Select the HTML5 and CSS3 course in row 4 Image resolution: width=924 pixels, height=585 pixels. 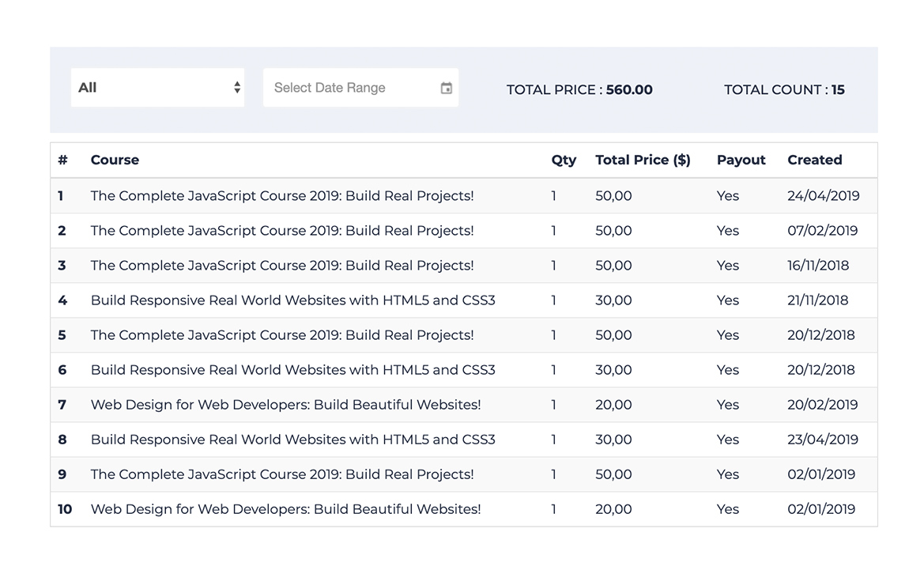coord(292,300)
